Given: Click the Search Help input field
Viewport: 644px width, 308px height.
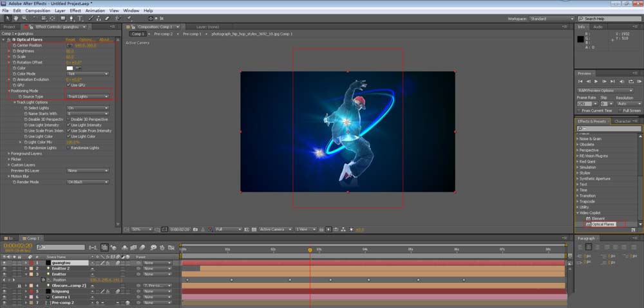Looking at the screenshot, I should point(609,19).
